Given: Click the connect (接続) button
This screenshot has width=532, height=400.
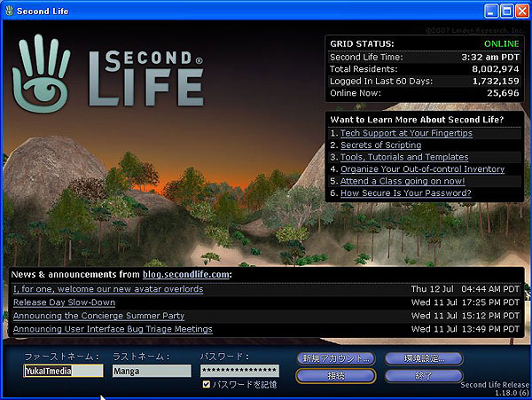Looking at the screenshot, I should point(335,376).
